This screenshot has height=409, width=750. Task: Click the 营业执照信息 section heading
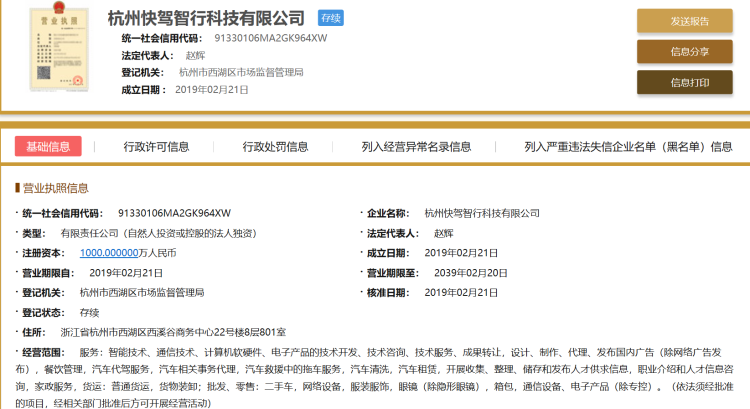(55, 188)
